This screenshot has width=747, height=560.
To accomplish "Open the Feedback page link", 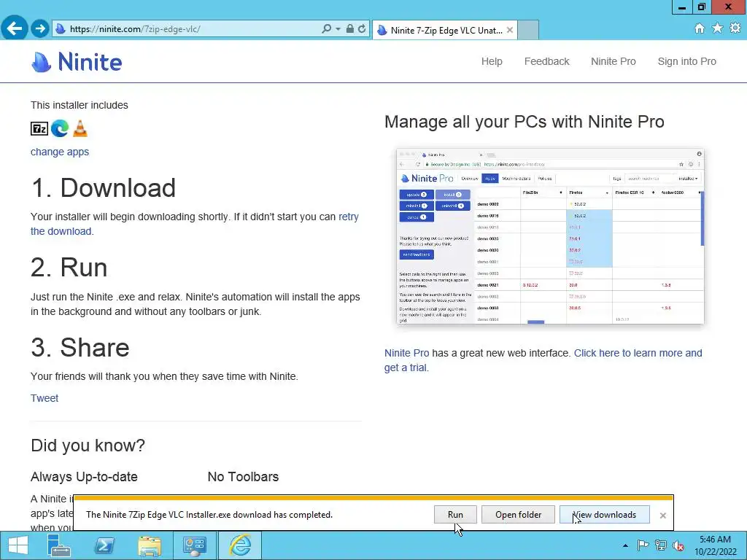I will click(x=546, y=61).
